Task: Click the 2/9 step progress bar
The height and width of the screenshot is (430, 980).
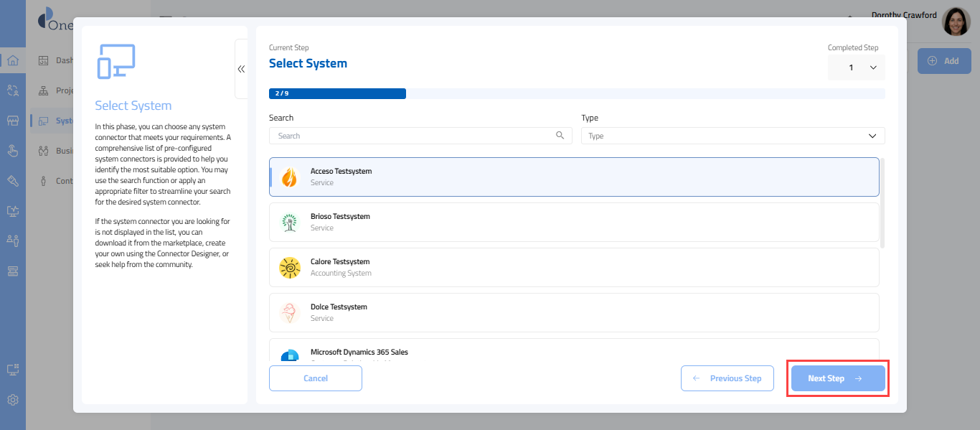Action: pos(337,93)
